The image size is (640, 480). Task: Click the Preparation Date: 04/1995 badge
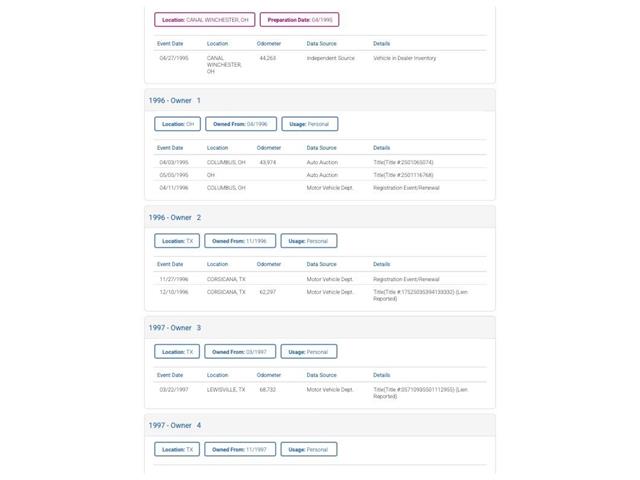point(299,19)
